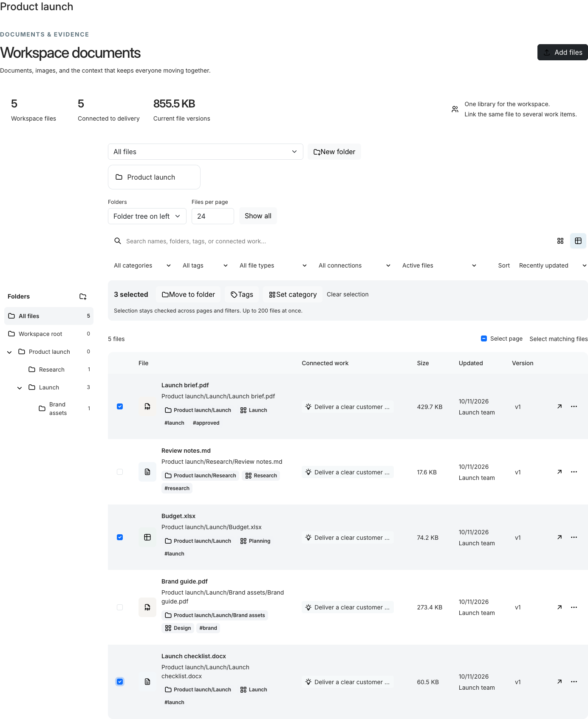The height and width of the screenshot is (719, 588).
Task: Uncheck the Launch checklist.docx checkbox
Action: tap(120, 682)
